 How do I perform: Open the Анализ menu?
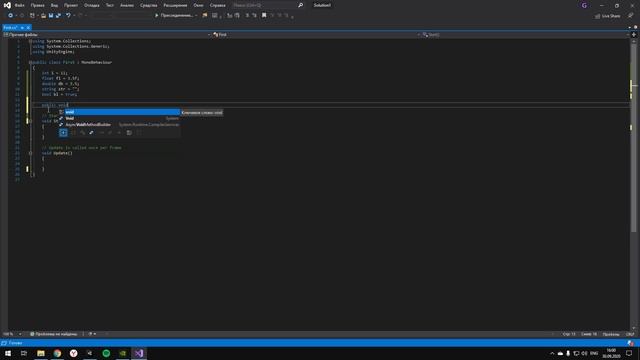point(127,5)
